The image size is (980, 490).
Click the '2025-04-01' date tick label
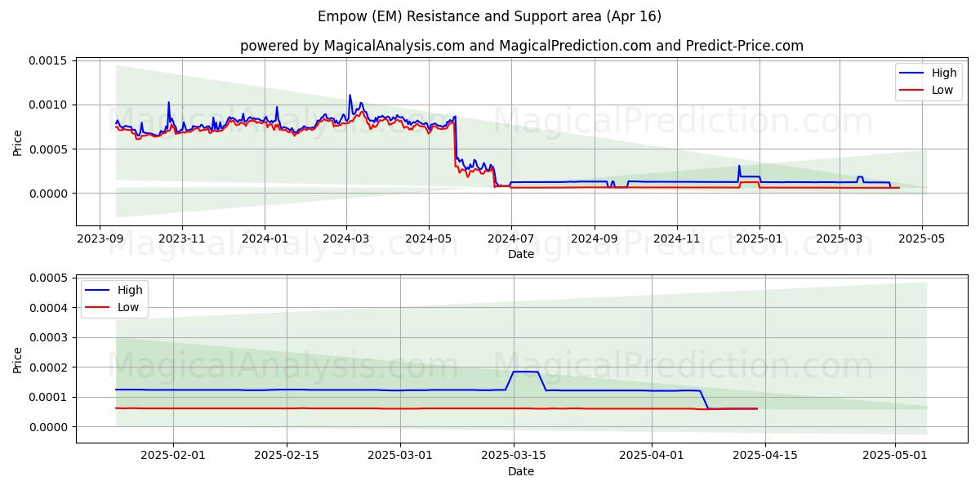pyautogui.click(x=652, y=455)
